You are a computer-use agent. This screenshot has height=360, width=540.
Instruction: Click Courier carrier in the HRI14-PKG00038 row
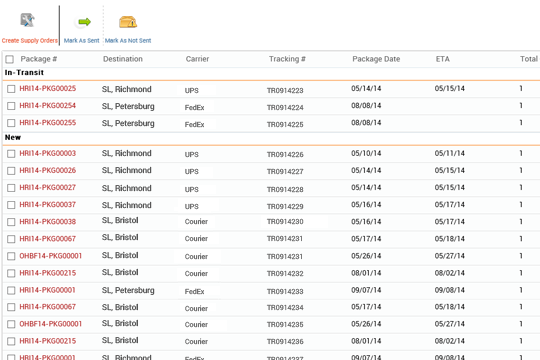[x=196, y=222]
